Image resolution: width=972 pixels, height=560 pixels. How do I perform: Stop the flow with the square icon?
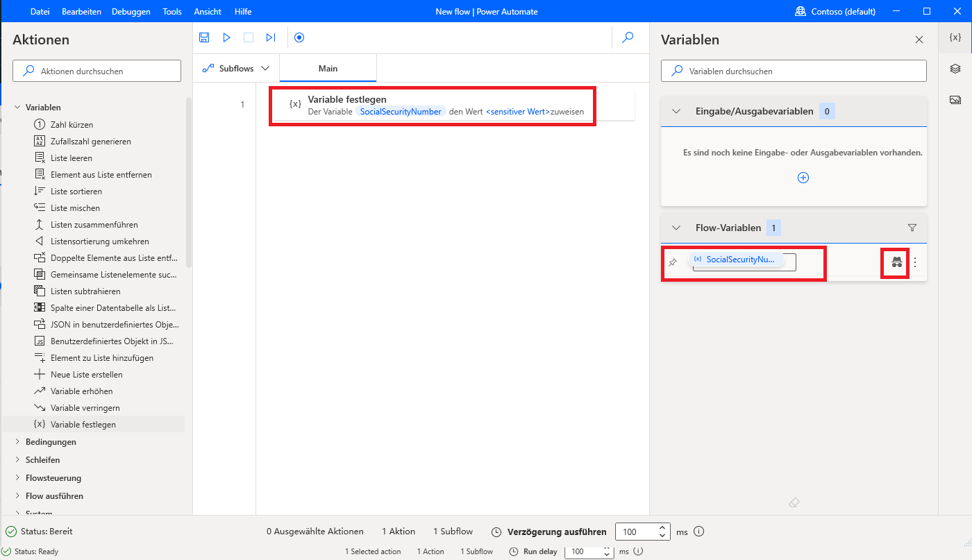(x=249, y=37)
